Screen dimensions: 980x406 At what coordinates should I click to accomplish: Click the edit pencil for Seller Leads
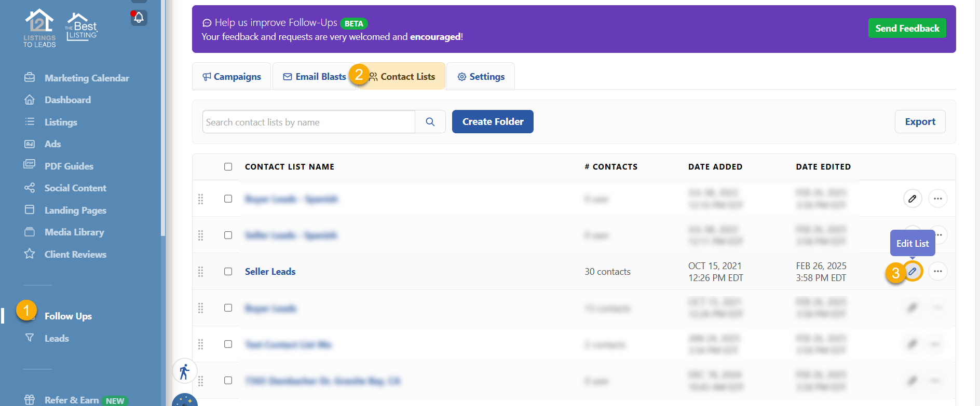click(x=912, y=271)
